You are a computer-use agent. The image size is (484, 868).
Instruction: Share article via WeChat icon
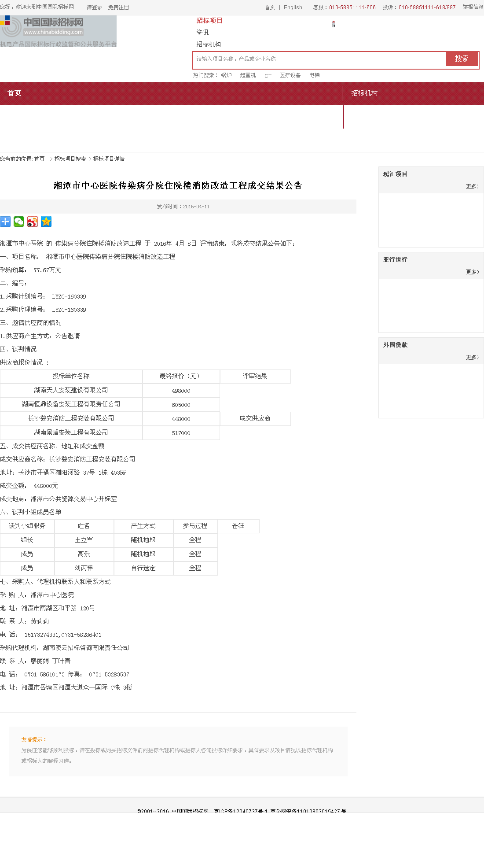point(19,222)
